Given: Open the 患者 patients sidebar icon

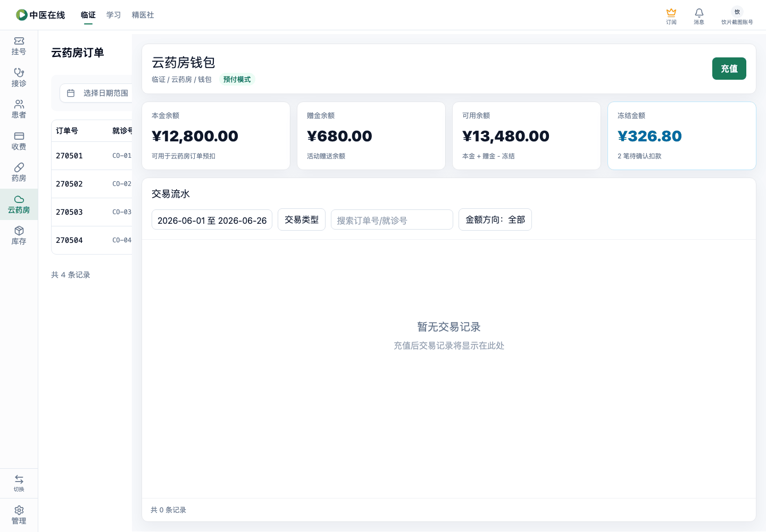Looking at the screenshot, I should [x=19, y=109].
